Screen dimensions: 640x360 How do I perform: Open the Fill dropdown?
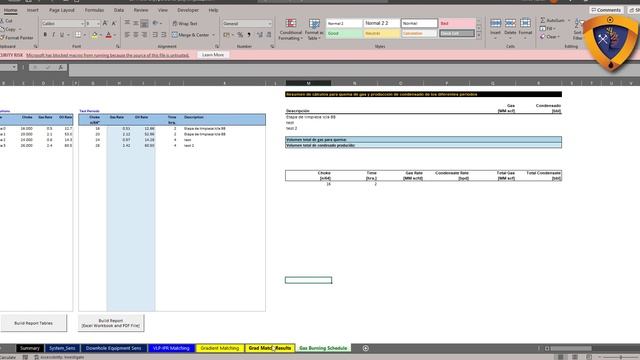547,29
